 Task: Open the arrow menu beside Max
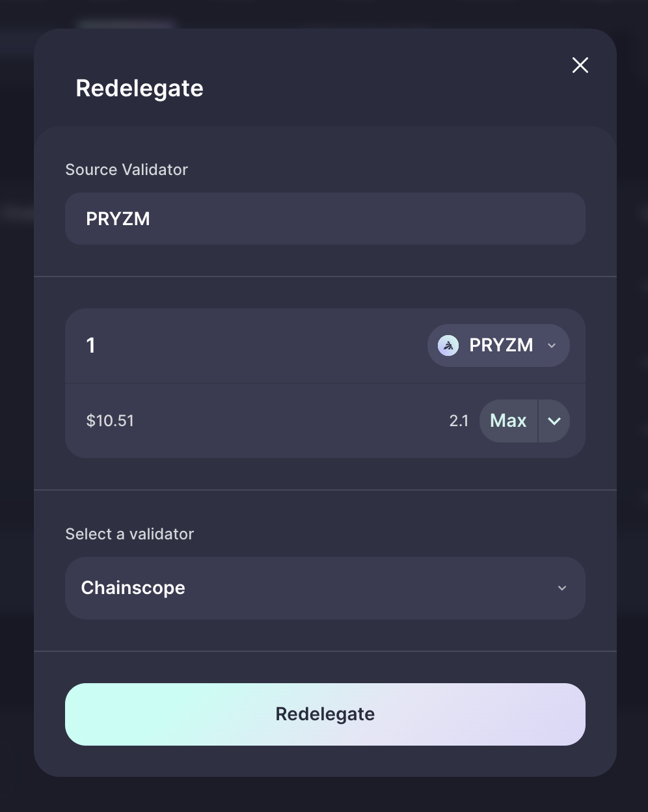[554, 421]
